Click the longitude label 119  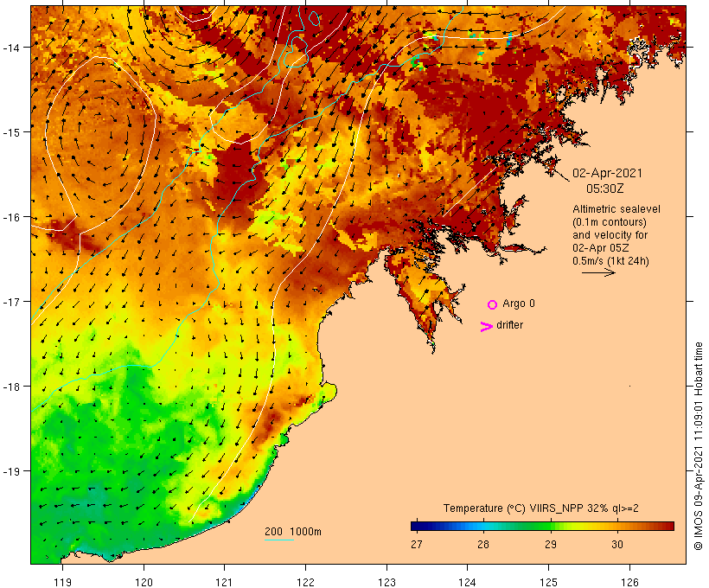(63, 582)
